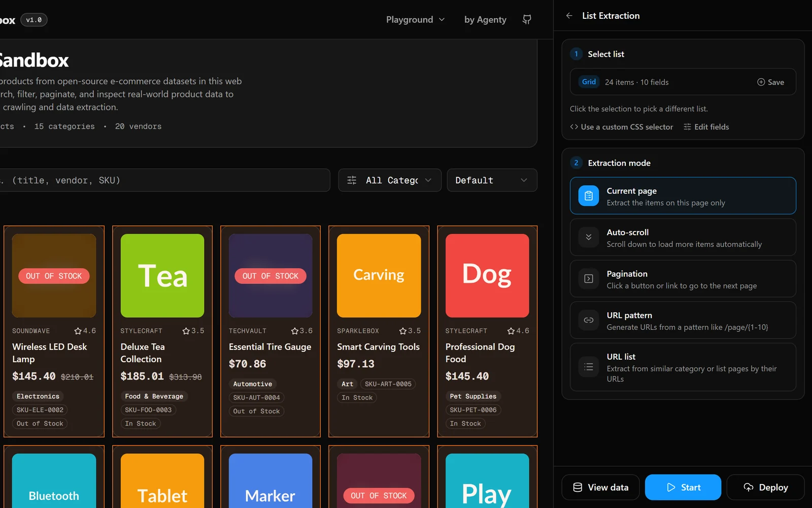Click the back arrow beside List Extraction
Screen dimensions: 812x508
569,16
